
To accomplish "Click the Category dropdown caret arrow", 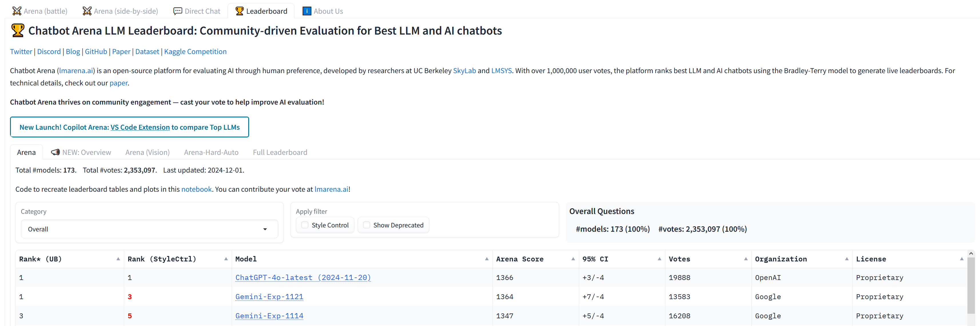I will click(265, 229).
